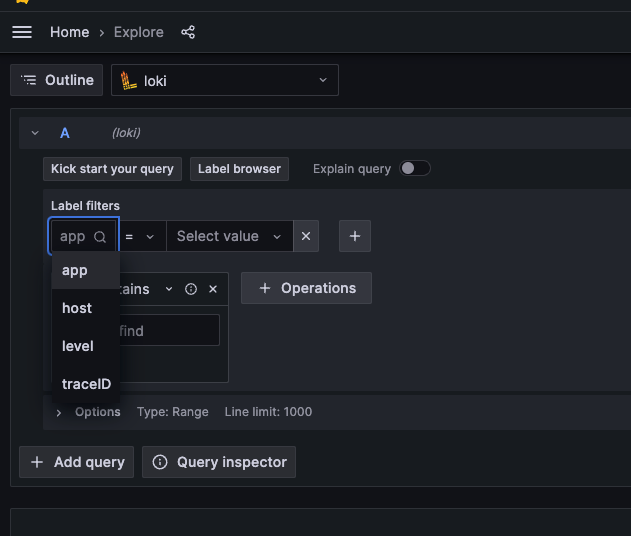Click the Type: Range text
Screen dimensions: 631x536
pos(173,412)
